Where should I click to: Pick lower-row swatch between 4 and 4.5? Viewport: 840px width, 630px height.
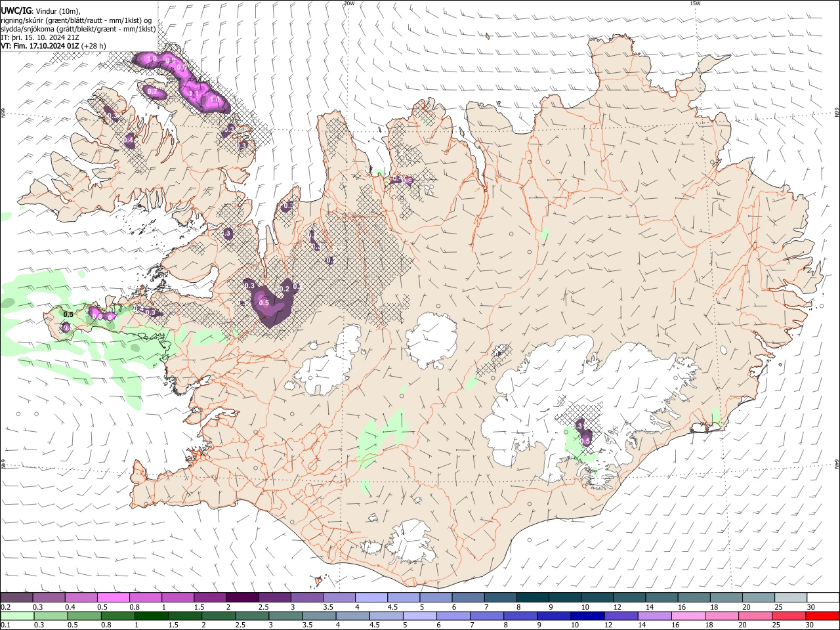353,616
